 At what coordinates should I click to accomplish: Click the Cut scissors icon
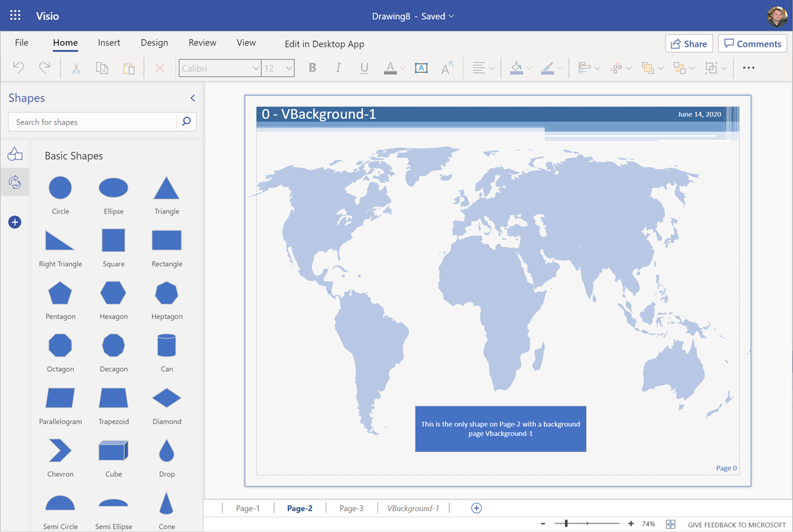(x=76, y=67)
